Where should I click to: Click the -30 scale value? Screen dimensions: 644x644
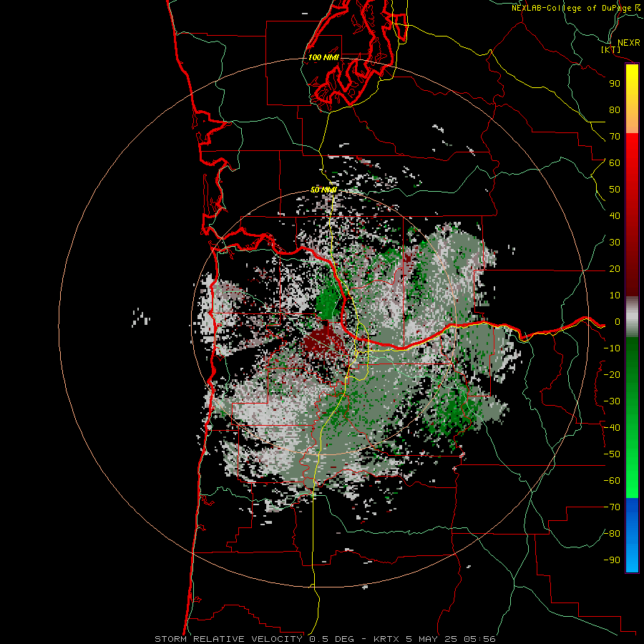pyautogui.click(x=612, y=401)
